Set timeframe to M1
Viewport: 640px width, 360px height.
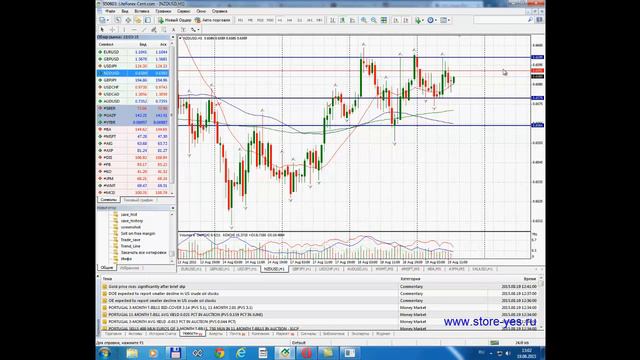pos(240,20)
